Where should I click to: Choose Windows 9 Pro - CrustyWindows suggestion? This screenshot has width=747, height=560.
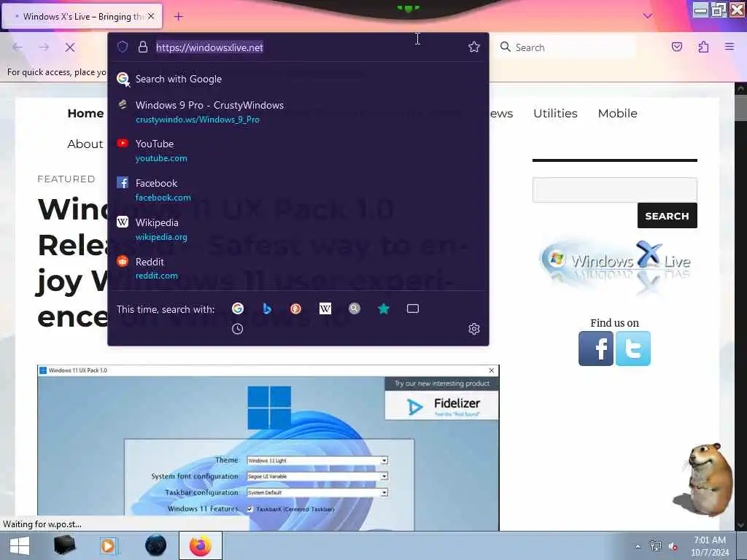298,112
